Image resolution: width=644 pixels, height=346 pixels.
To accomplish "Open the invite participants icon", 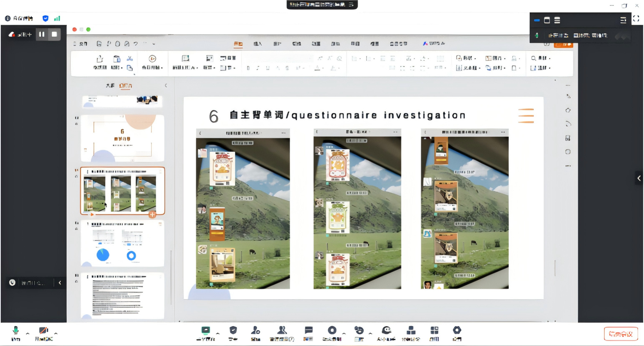I will tap(255, 331).
